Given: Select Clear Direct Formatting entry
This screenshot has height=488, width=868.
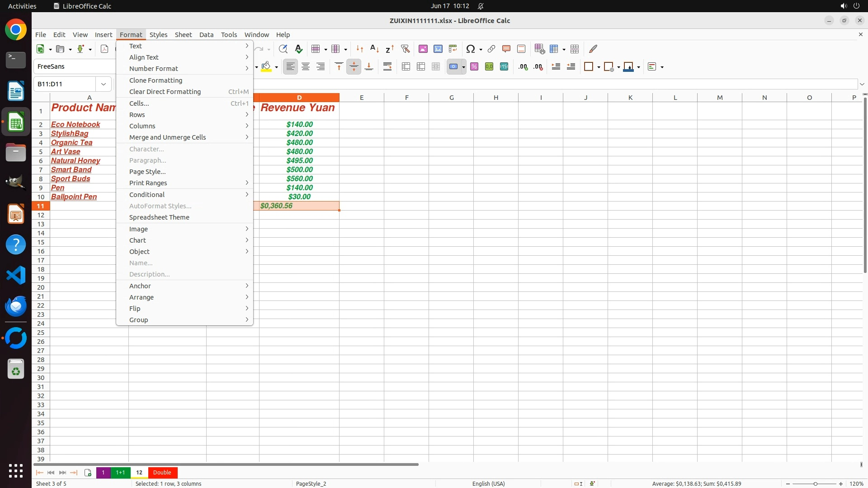Looking at the screenshot, I should [165, 92].
